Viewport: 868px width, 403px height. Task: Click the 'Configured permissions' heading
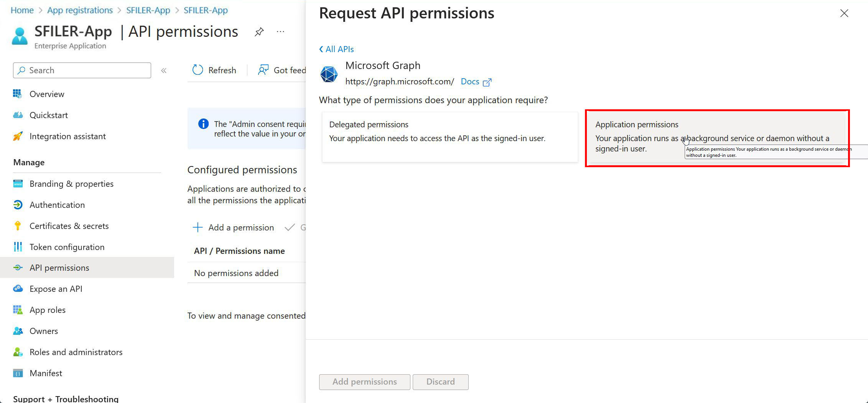[x=242, y=169]
